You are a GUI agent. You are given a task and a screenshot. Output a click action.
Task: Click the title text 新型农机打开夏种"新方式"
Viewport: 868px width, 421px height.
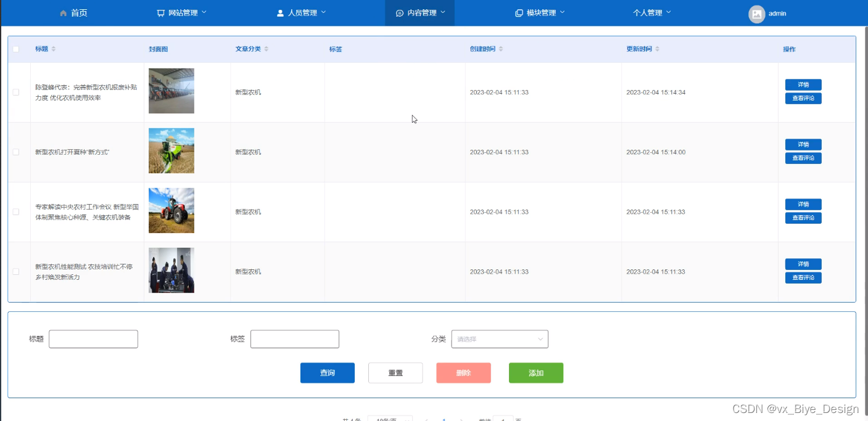pyautogui.click(x=72, y=152)
